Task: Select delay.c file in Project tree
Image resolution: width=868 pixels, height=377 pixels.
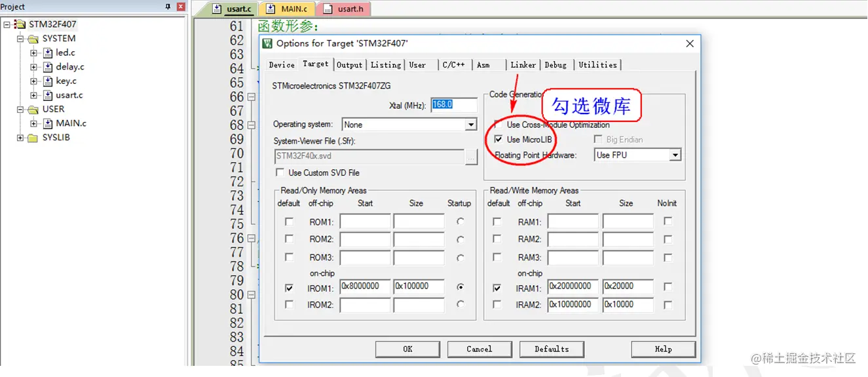Action: click(x=70, y=67)
